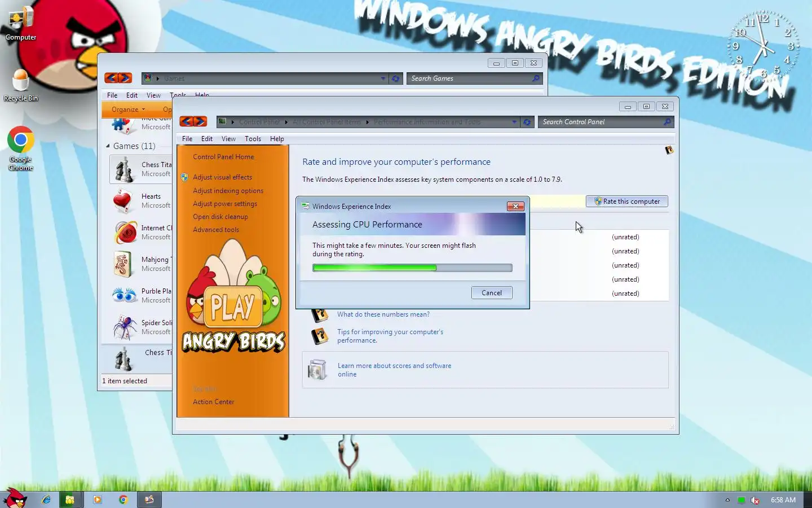Select the Chess Titans game icon

click(x=124, y=169)
